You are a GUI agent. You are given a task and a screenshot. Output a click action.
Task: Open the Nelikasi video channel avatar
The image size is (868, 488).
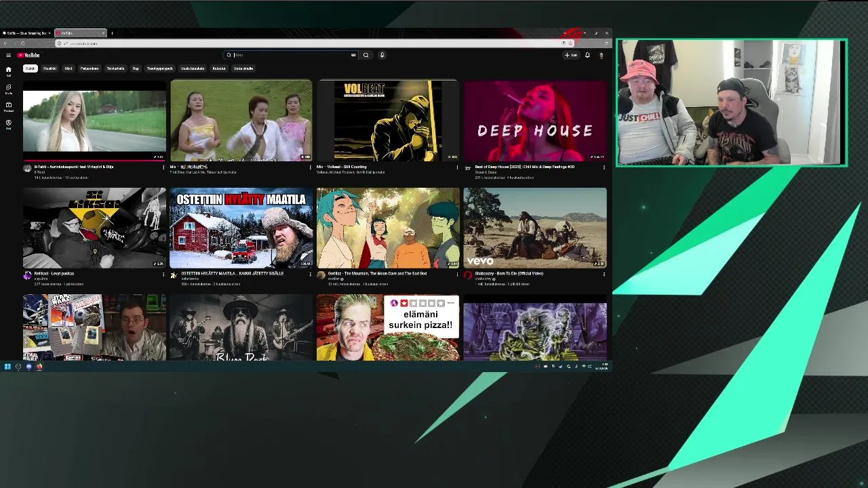[27, 275]
